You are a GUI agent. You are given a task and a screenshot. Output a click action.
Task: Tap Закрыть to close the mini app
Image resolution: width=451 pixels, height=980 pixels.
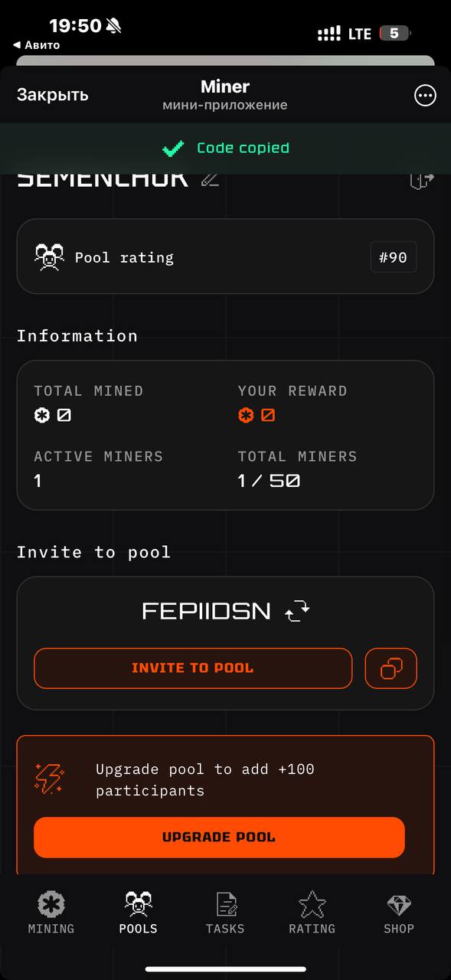[x=53, y=95]
